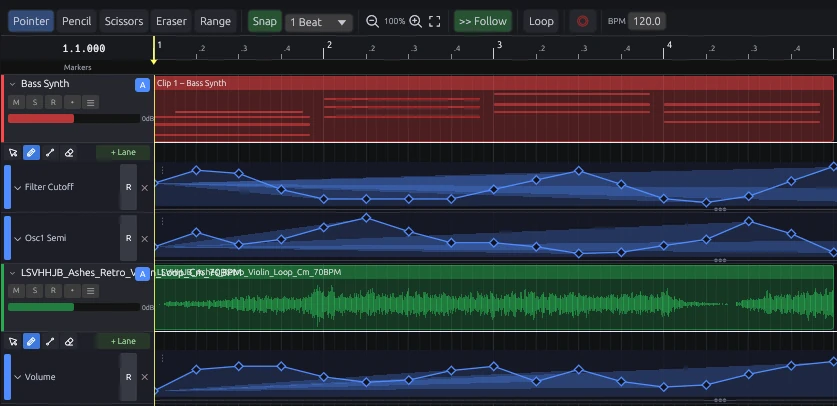Remove the Osc1 Semi lane
The width and height of the screenshot is (837, 406).
145,238
